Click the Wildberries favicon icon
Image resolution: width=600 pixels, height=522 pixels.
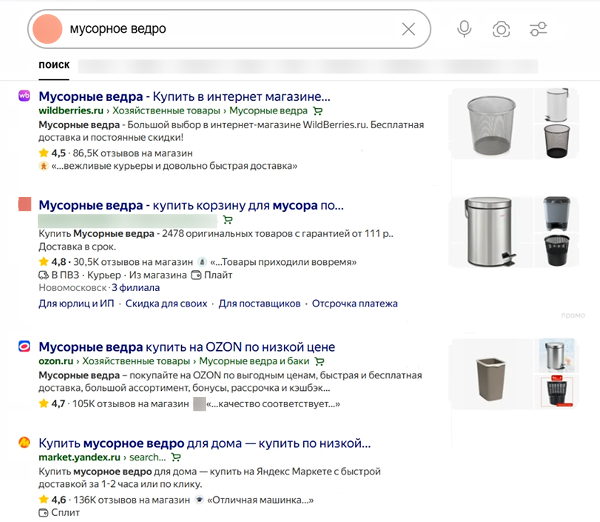[25, 94]
